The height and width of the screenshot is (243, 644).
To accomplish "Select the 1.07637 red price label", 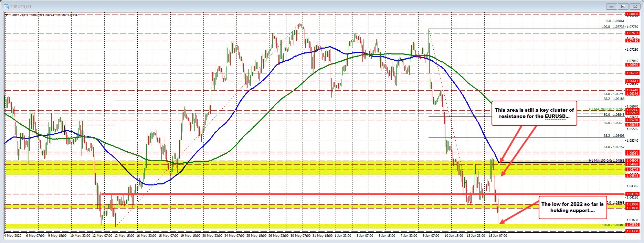I will point(633,33).
